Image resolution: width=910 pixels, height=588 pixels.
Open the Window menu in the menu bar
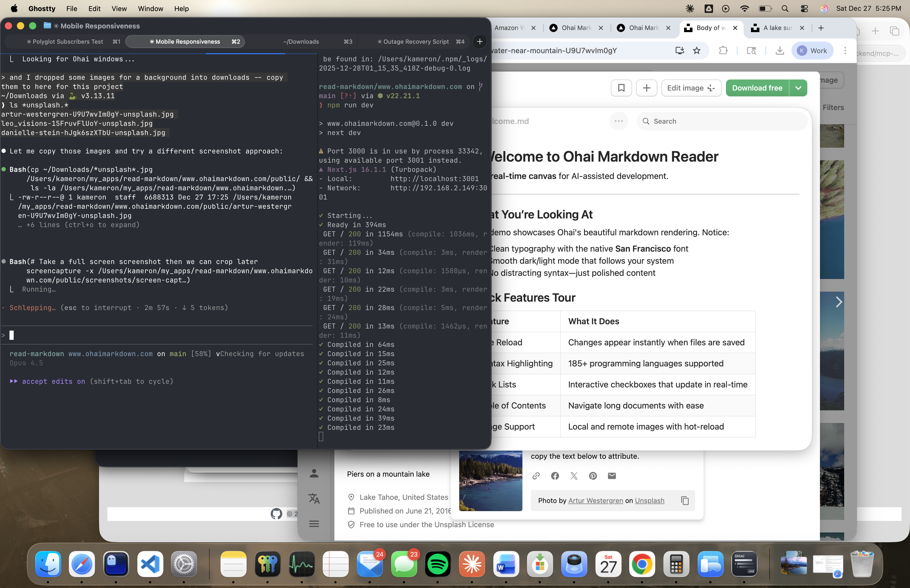150,8
